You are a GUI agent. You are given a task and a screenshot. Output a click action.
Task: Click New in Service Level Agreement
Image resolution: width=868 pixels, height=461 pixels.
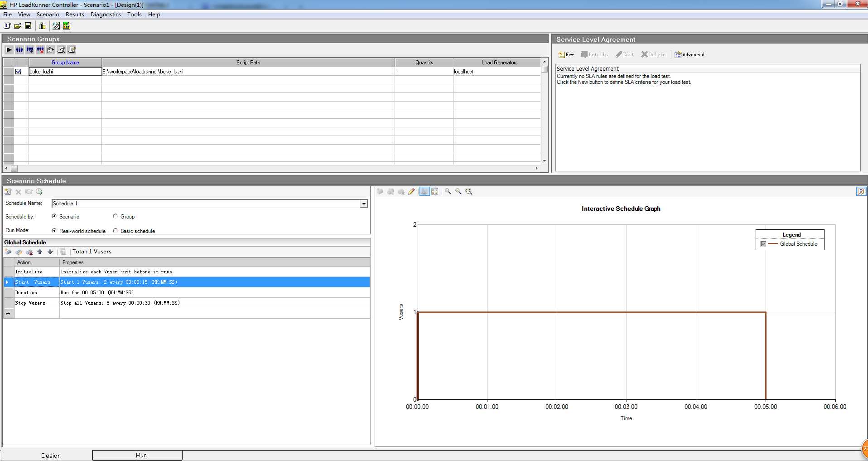point(566,54)
